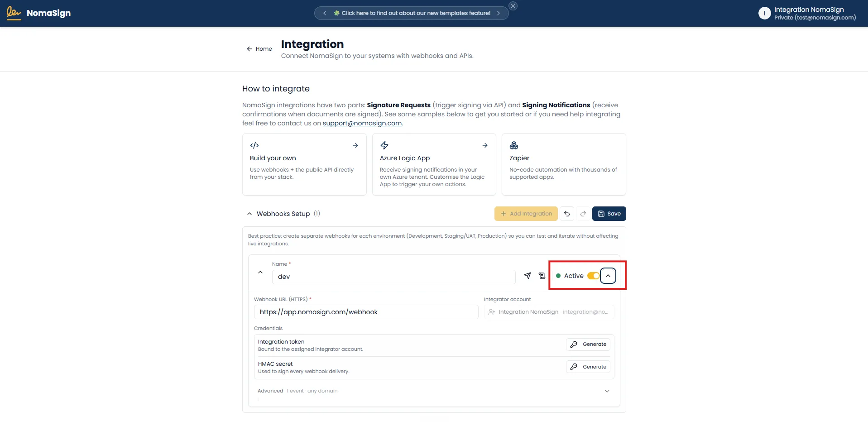The image size is (868, 426).
Task: Click the NomaSign logo
Action: [39, 13]
